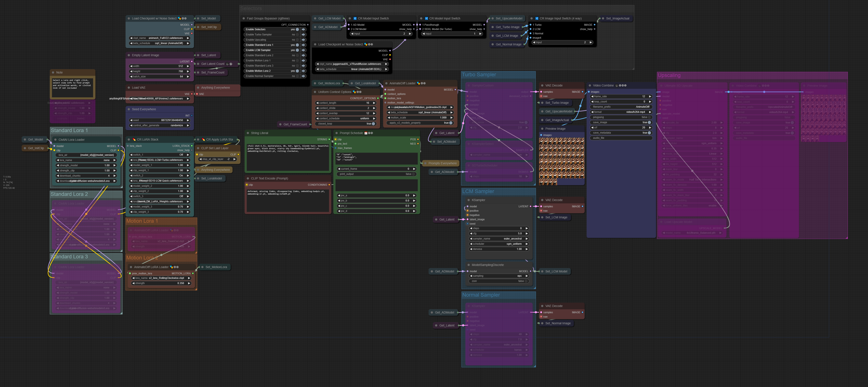This screenshot has width=868, height=387.
Task: Toggle Enable Turbo Sampler bypass switch
Action: point(297,35)
